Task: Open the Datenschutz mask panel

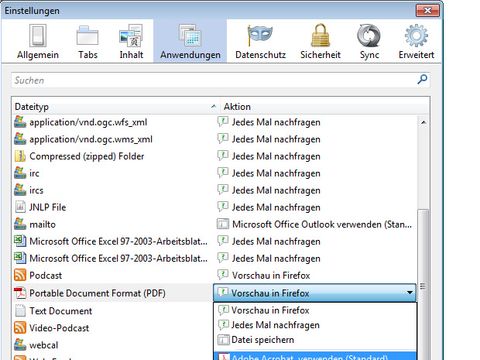Action: pos(260,42)
